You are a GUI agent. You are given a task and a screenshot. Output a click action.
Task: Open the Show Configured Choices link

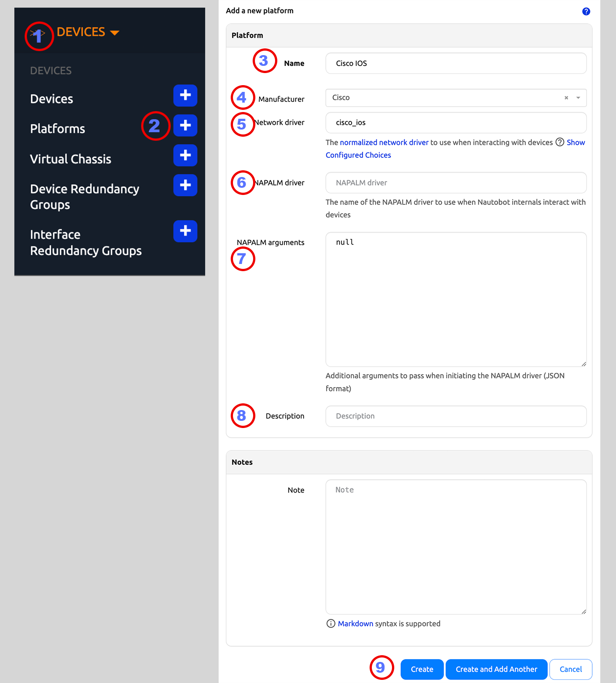tap(358, 155)
